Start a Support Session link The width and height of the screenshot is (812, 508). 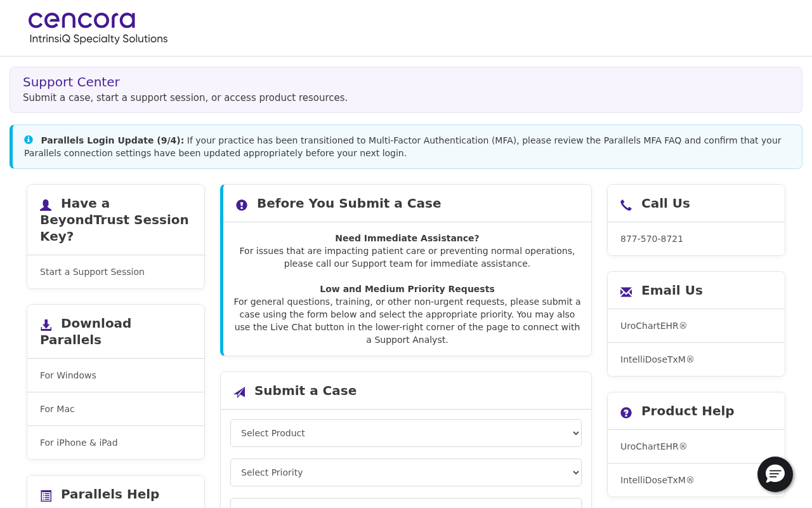92,272
